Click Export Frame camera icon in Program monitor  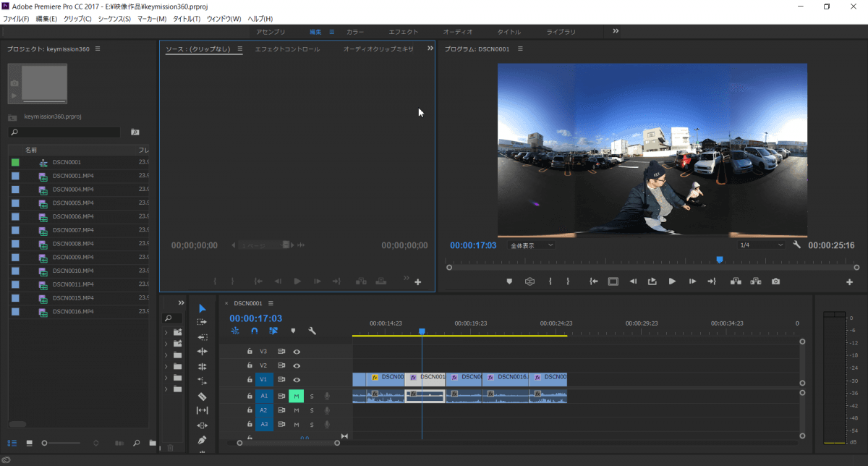[x=775, y=281]
